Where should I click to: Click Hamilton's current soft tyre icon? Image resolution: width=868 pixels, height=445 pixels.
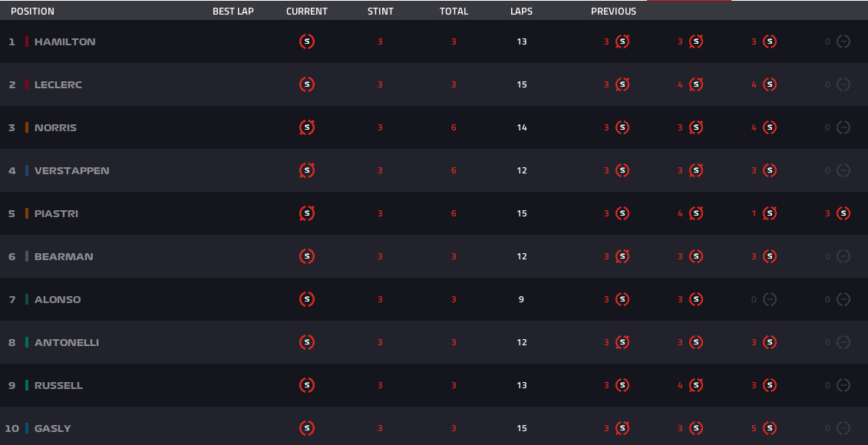307,41
